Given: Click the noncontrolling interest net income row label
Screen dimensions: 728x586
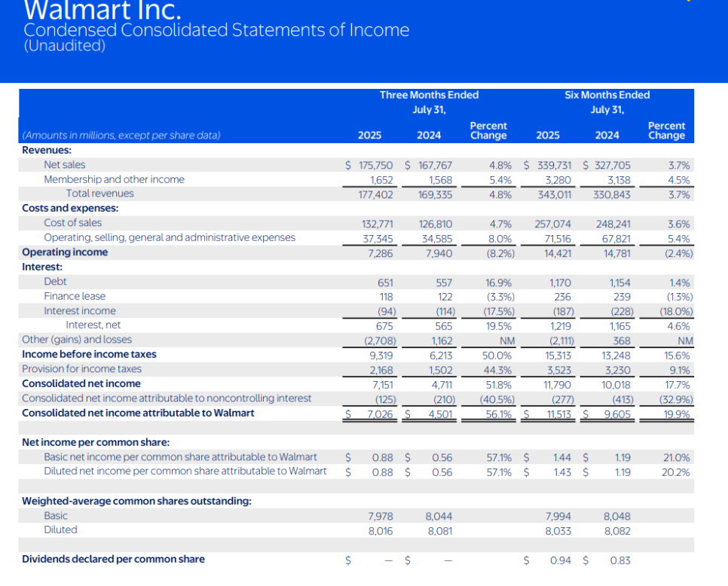Looking at the screenshot, I should 167,398.
